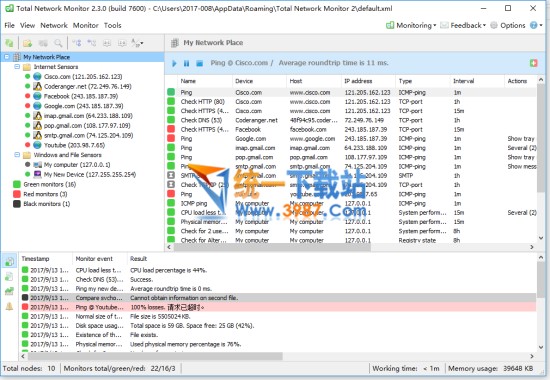Sort log by Monitor event column header
The image size is (550, 380).
coord(100,259)
